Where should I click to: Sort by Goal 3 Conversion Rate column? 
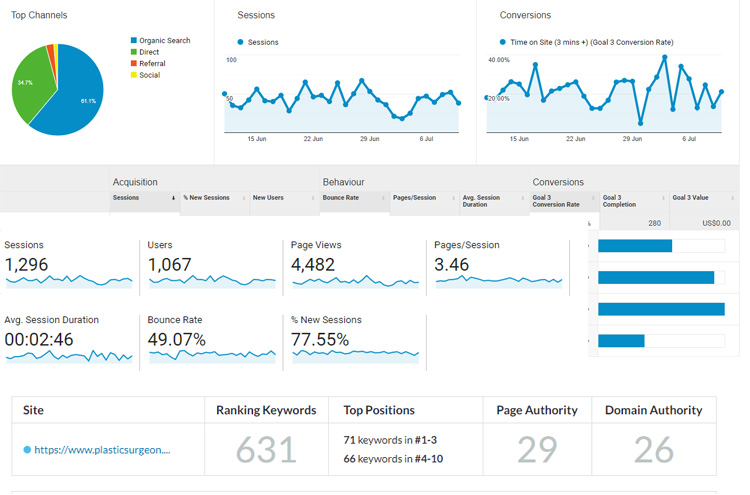(x=556, y=201)
